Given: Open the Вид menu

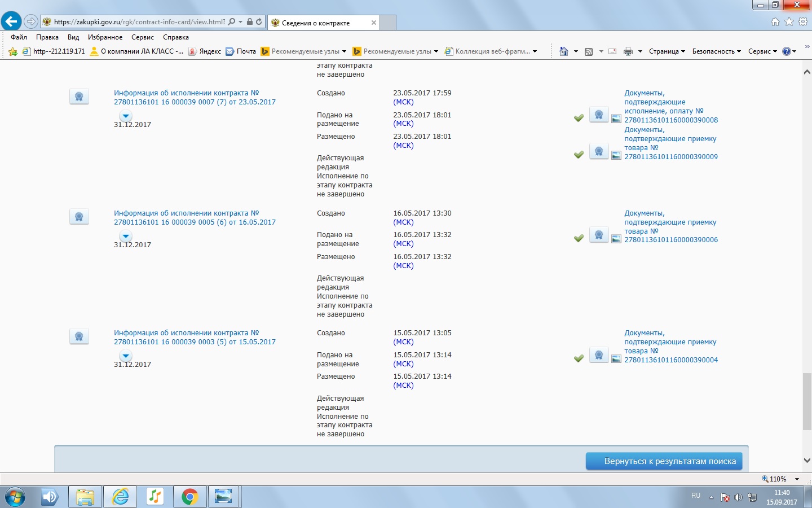Looking at the screenshot, I should 73,37.
